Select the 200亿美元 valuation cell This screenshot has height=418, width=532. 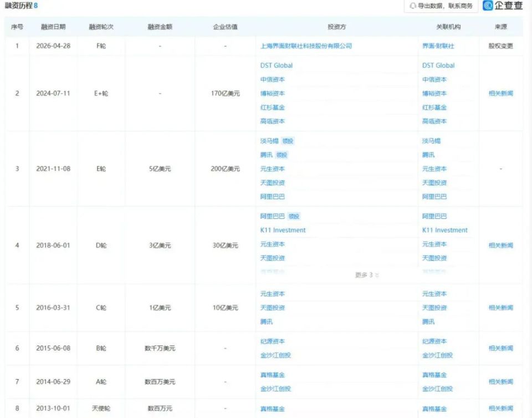[226, 169]
